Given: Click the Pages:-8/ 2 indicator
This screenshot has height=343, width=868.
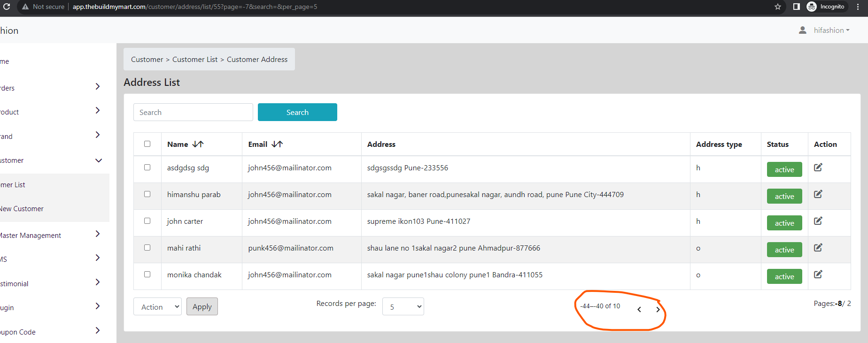Looking at the screenshot, I should 832,304.
